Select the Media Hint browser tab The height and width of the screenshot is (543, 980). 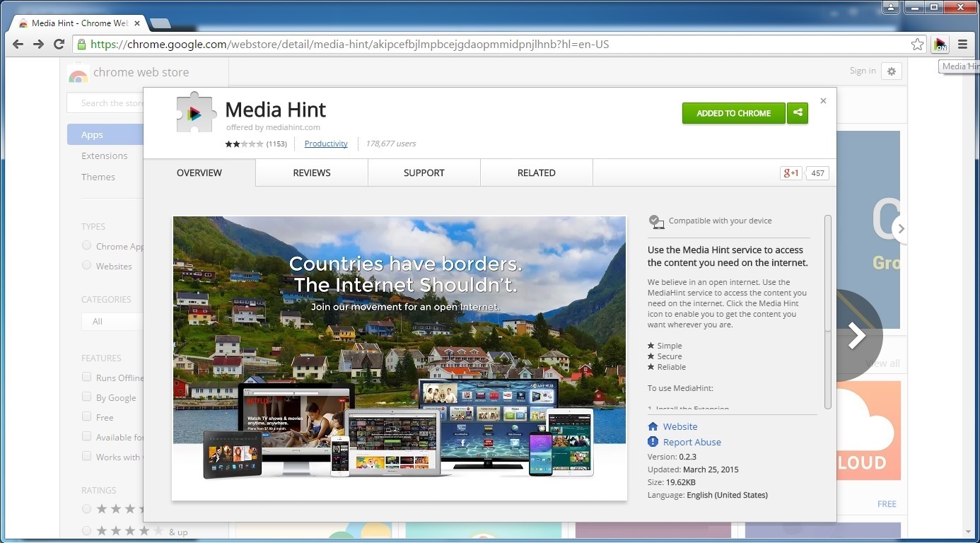click(x=79, y=23)
